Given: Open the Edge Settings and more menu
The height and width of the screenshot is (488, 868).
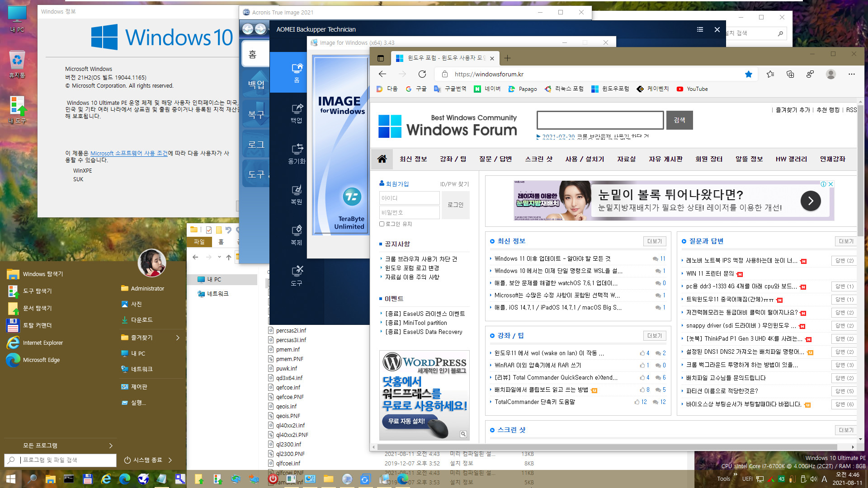Looking at the screenshot, I should coord(852,74).
